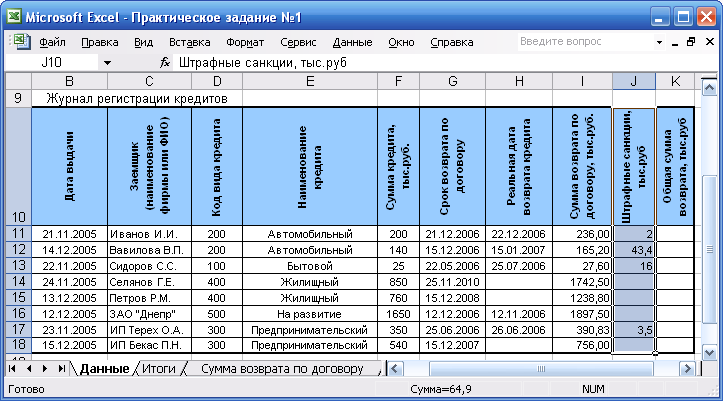Switch to Сумма возврата по договору sheet
This screenshot has height=401, width=723.
pos(282,369)
